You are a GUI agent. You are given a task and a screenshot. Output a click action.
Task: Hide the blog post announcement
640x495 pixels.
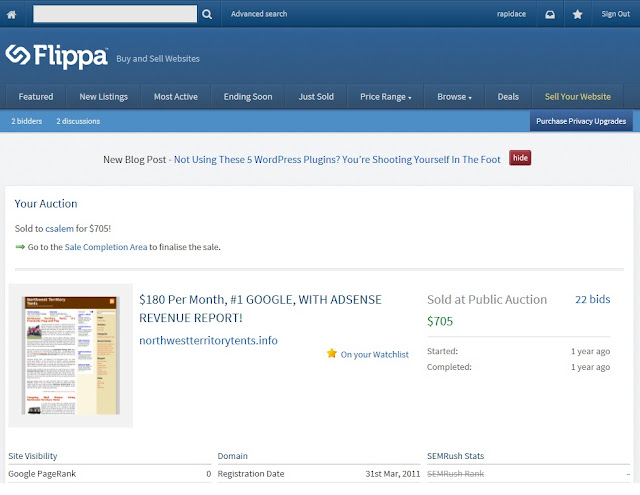point(520,158)
